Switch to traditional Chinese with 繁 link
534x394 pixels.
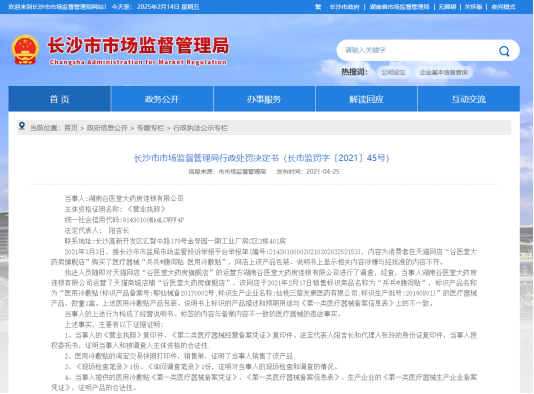pos(318,7)
